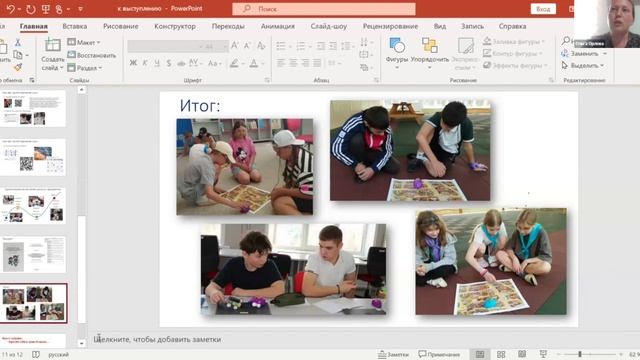The image size is (640, 360).
Task: Click the align text icon in Абзац
Action: tap(364, 55)
